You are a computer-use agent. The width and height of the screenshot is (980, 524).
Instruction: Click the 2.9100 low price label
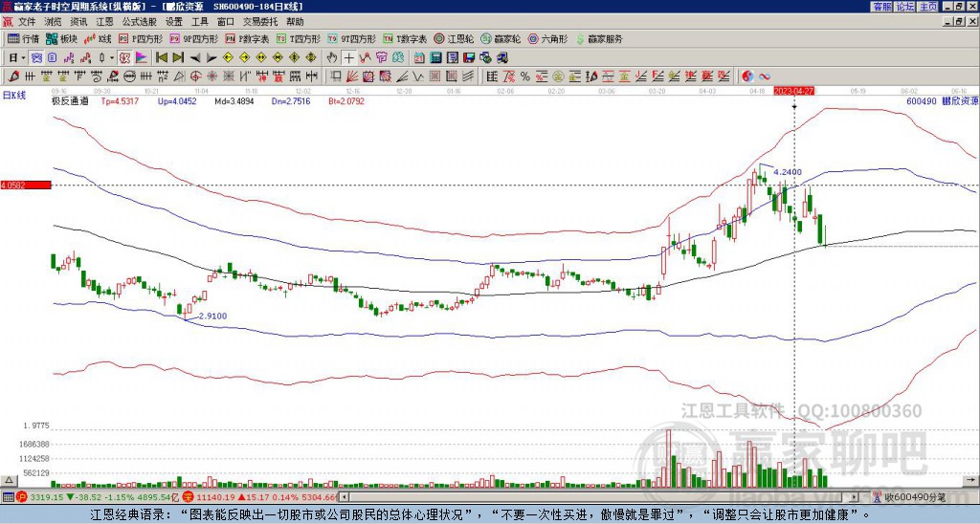pyautogui.click(x=212, y=316)
